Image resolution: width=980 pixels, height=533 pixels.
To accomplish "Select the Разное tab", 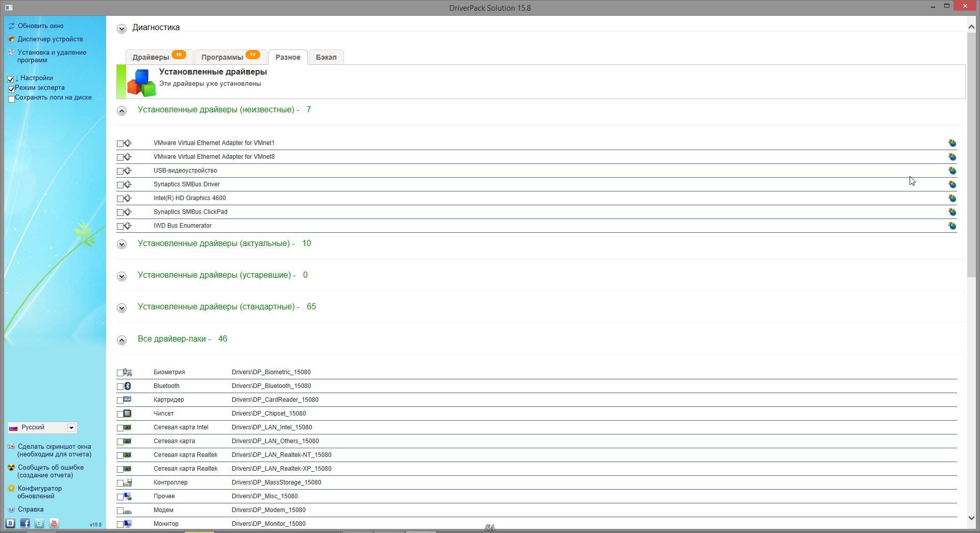I will pos(288,57).
